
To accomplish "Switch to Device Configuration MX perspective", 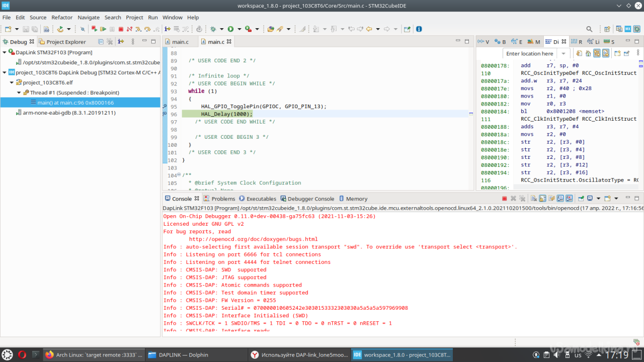I will coord(628,29).
